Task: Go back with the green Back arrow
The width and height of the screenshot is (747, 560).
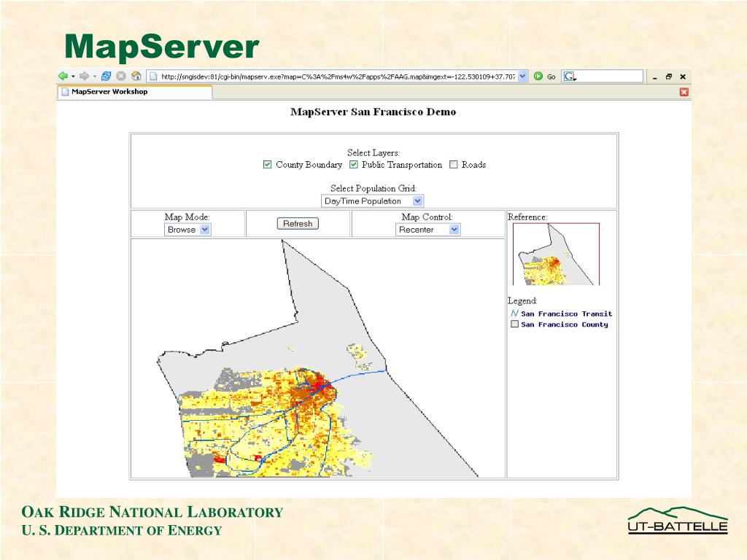Action: [63, 76]
